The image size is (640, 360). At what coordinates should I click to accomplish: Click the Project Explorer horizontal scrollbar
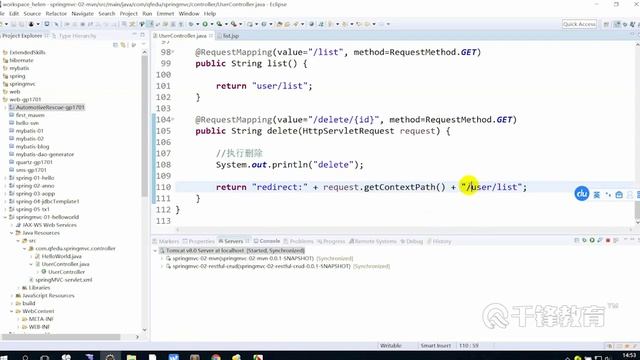tap(61, 337)
